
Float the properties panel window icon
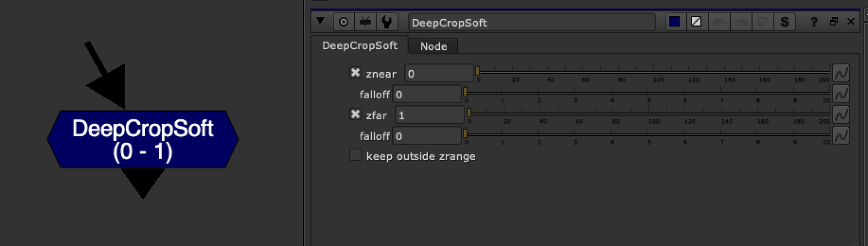pyautogui.click(x=834, y=21)
